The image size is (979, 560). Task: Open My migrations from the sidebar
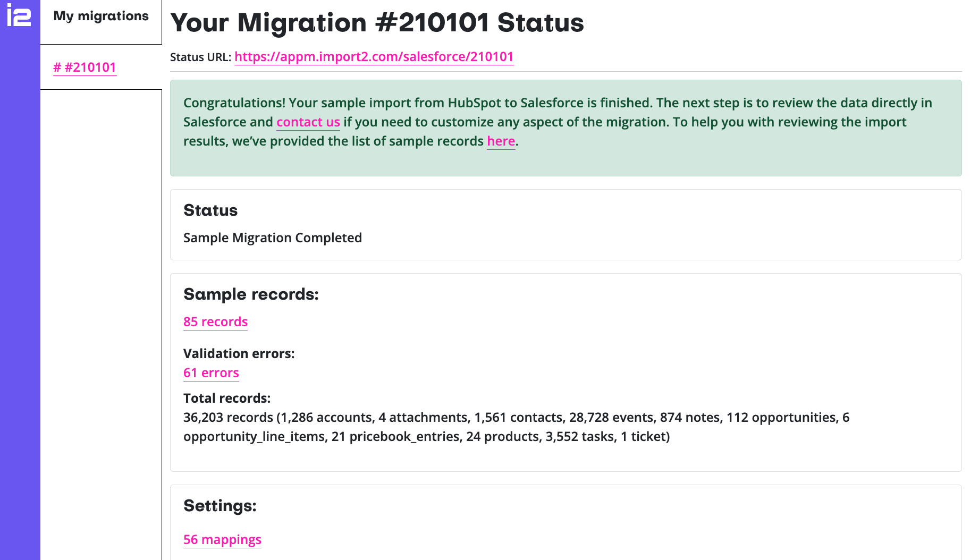pos(100,16)
